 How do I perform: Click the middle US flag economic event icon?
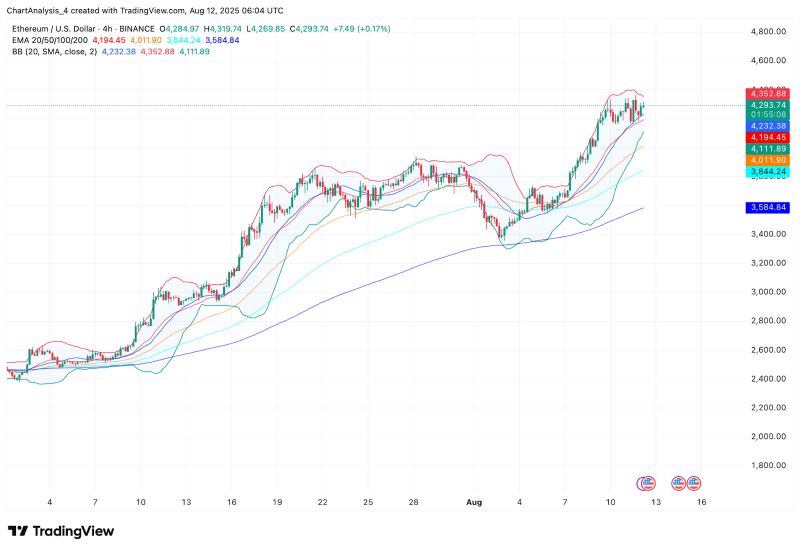click(x=679, y=482)
